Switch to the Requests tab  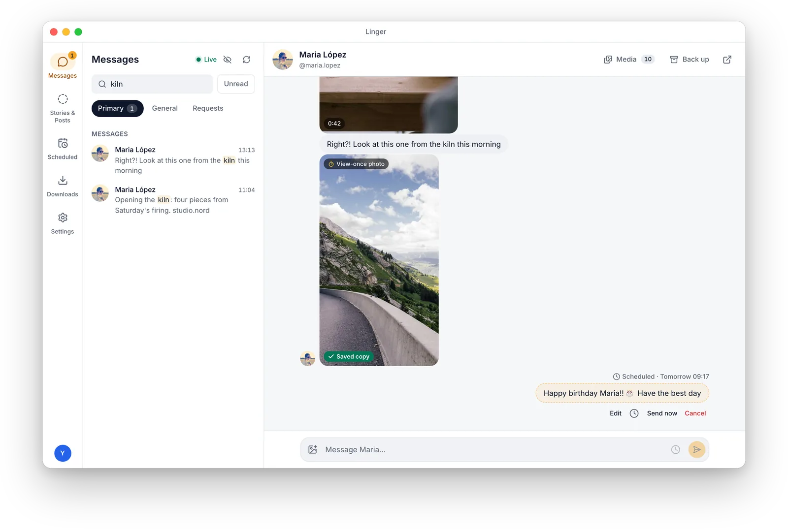(208, 109)
